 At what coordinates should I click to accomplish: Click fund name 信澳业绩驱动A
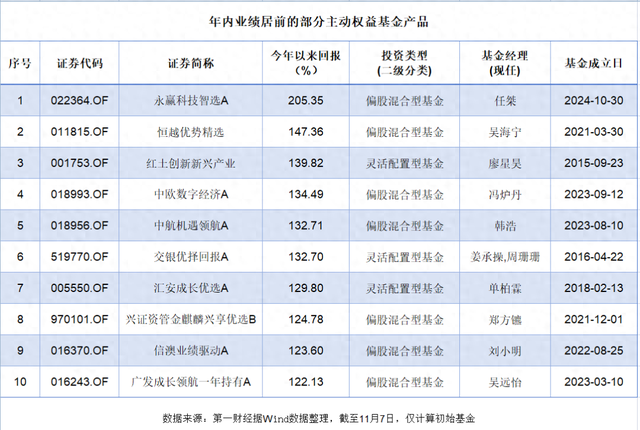tap(191, 351)
